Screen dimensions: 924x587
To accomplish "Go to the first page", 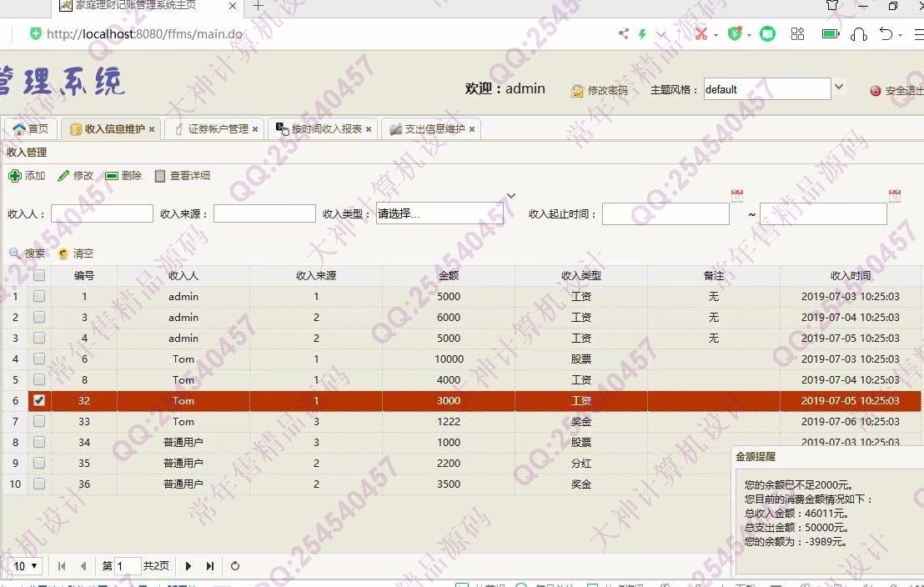I will pyautogui.click(x=62, y=566).
